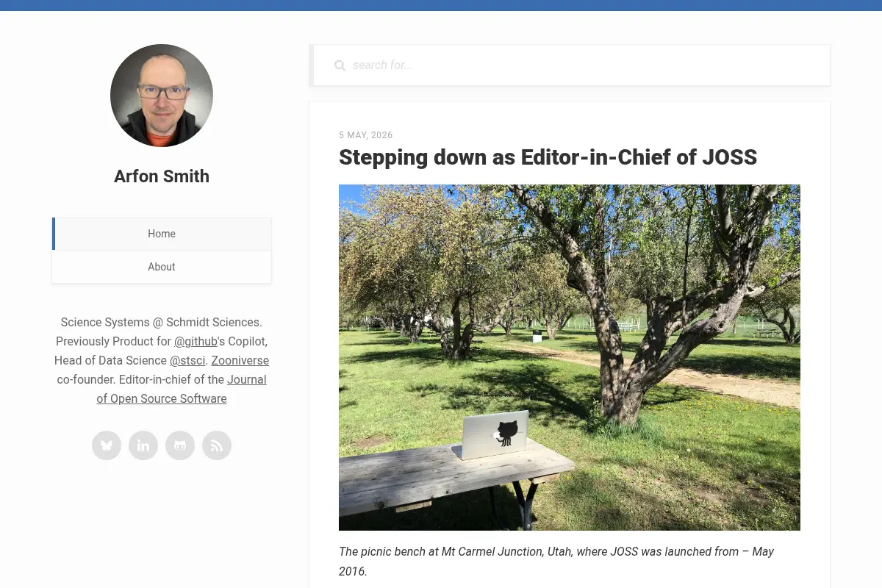The image size is (882, 588).
Task: Click the '5 MAY, 2026' post date
Action: point(366,135)
